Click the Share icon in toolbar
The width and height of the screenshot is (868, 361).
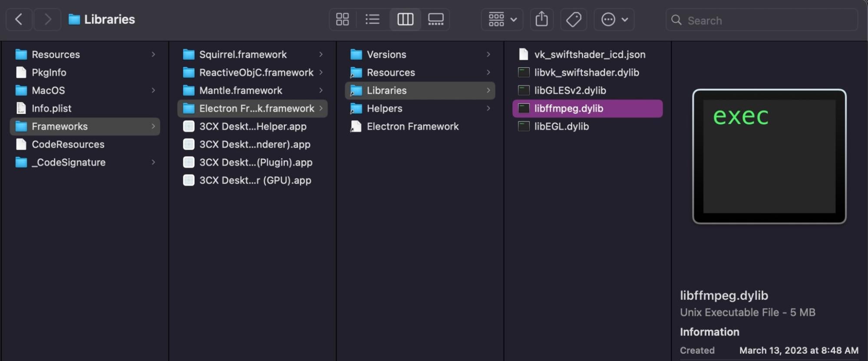click(x=541, y=20)
